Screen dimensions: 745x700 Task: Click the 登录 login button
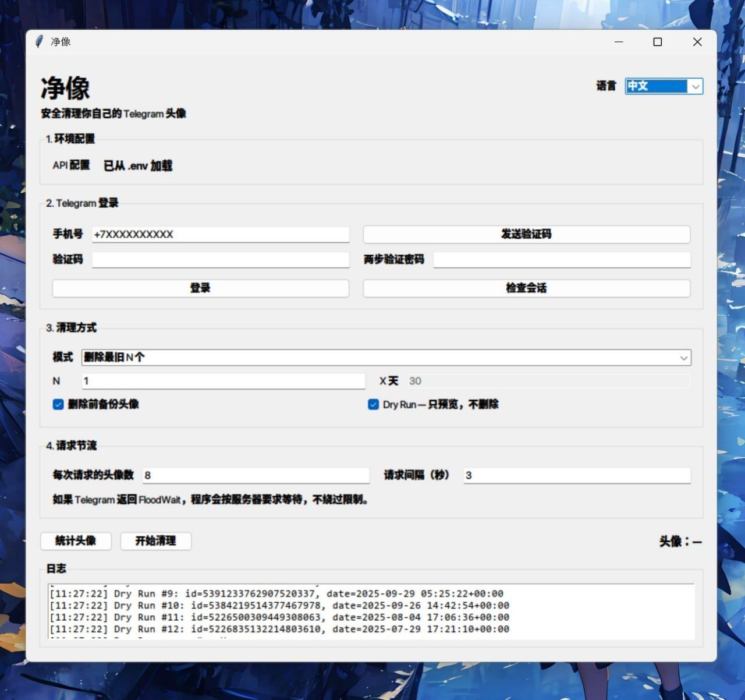[200, 288]
